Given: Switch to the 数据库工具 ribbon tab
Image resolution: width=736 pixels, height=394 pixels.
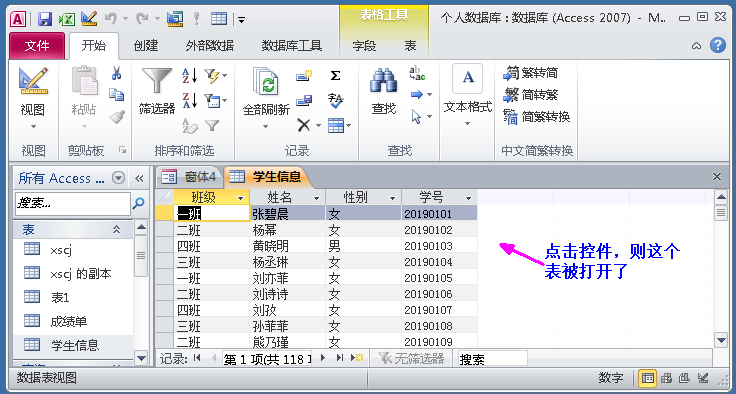Looking at the screenshot, I should pyautogui.click(x=291, y=46).
